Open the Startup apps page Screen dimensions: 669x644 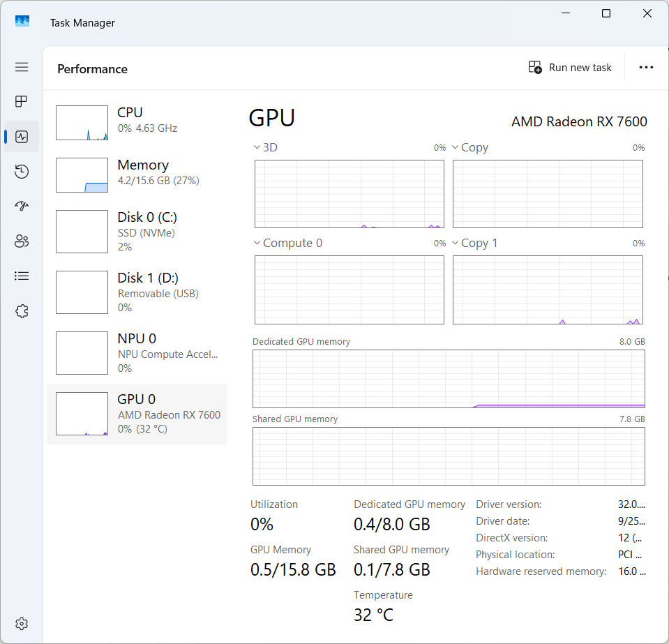coord(22,207)
